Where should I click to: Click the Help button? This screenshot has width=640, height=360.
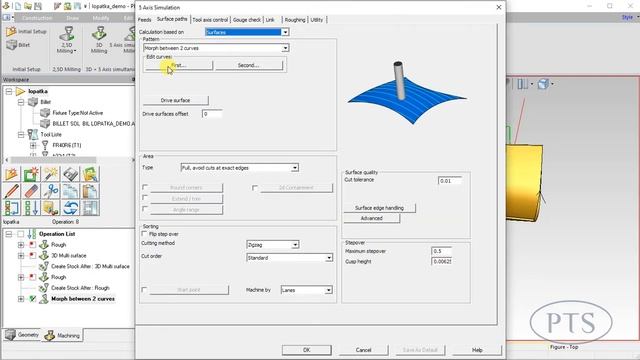pos(477,350)
